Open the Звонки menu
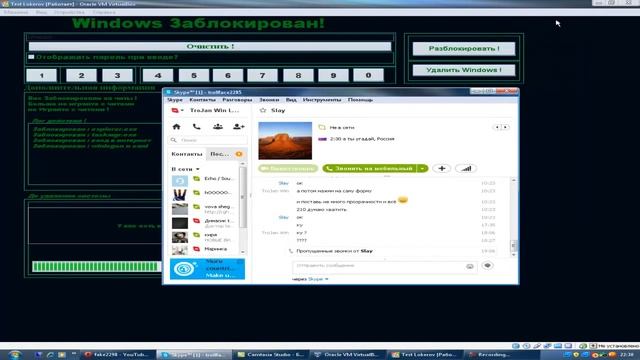 click(x=269, y=100)
